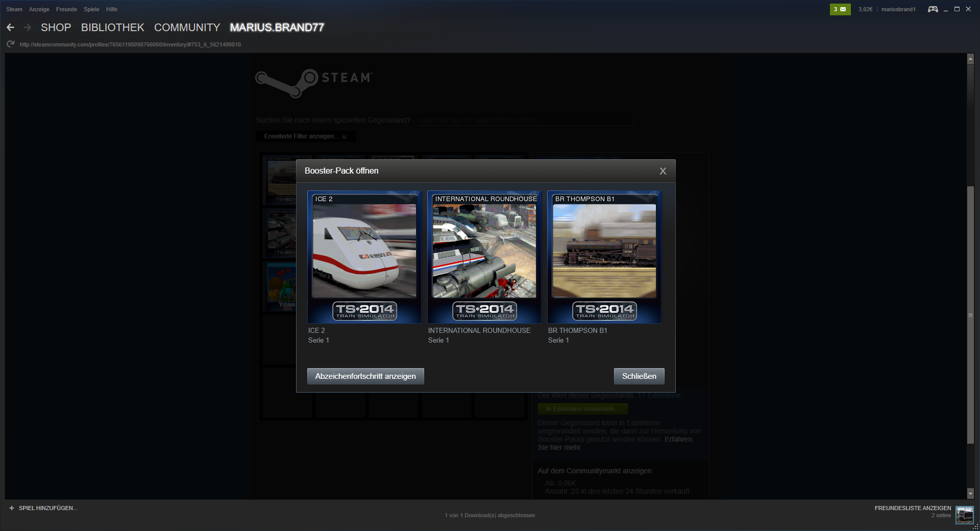Click the plus icon to add a game
The image size is (980, 531).
point(12,508)
